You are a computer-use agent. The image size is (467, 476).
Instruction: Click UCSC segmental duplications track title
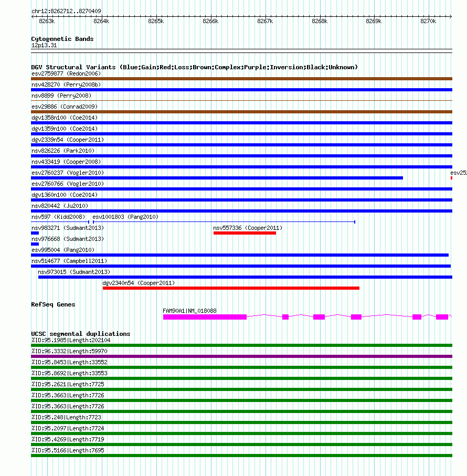[x=81, y=334]
